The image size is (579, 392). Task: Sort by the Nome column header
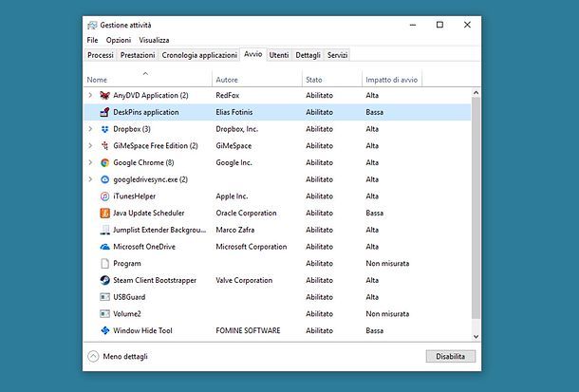[148, 80]
